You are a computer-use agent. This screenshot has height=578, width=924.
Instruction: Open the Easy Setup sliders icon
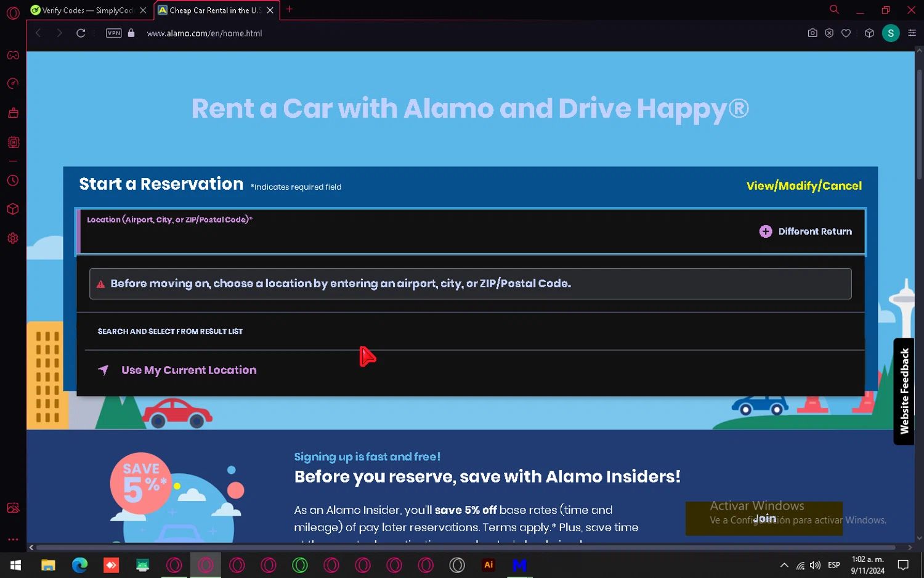[x=912, y=33]
